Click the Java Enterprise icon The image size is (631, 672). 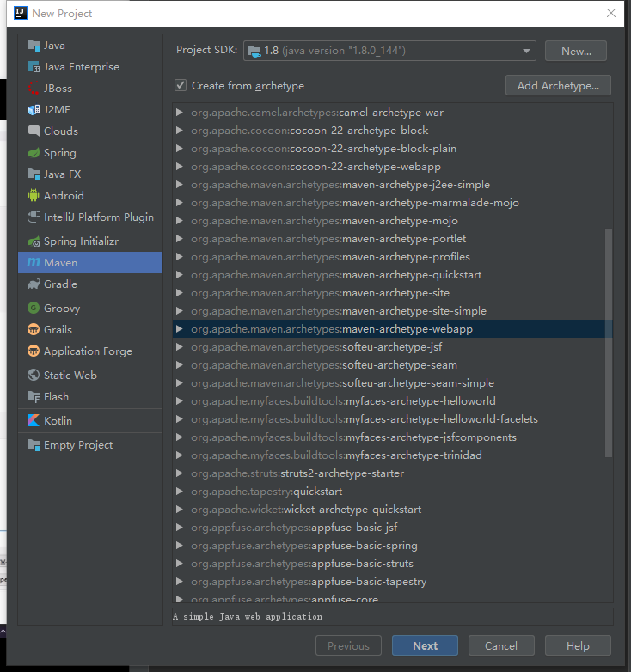tap(34, 66)
